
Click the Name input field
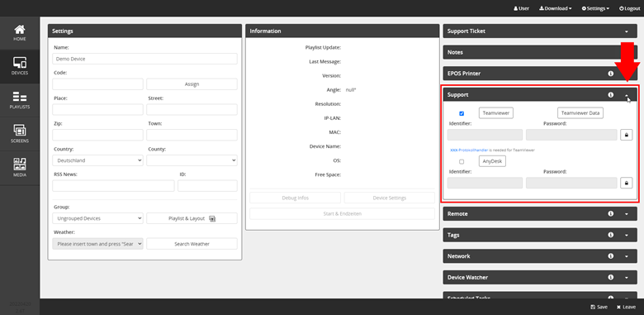click(x=144, y=59)
